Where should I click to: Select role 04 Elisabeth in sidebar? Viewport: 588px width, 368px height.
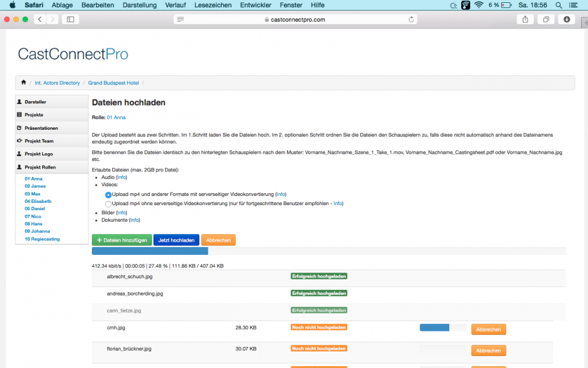(38, 201)
